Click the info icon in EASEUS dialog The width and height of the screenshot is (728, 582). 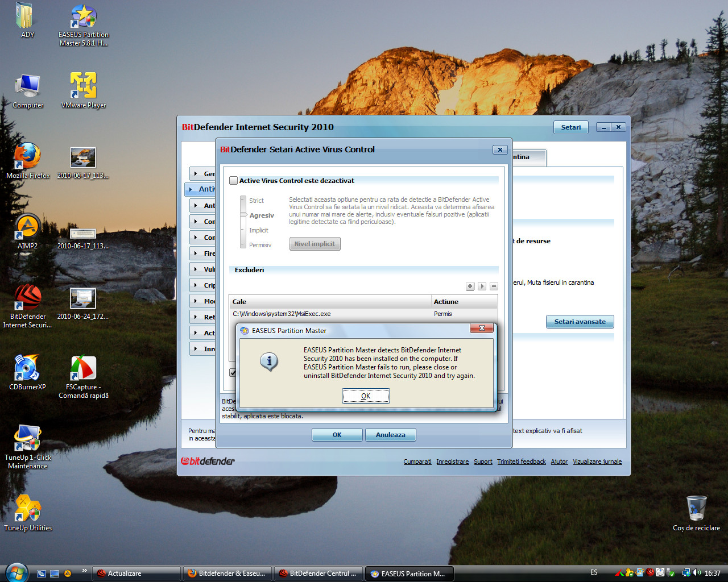pyautogui.click(x=269, y=361)
